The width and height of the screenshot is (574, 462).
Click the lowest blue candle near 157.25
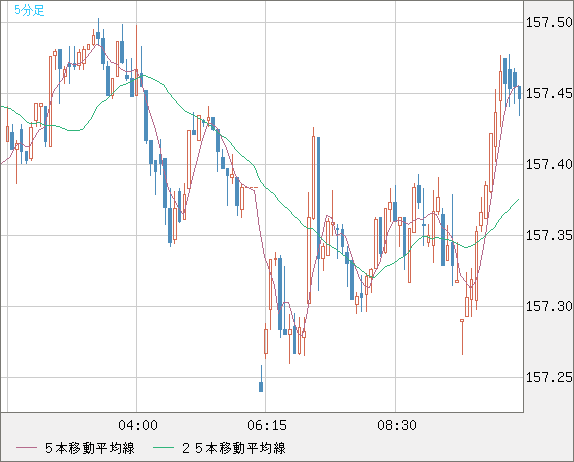click(x=261, y=387)
